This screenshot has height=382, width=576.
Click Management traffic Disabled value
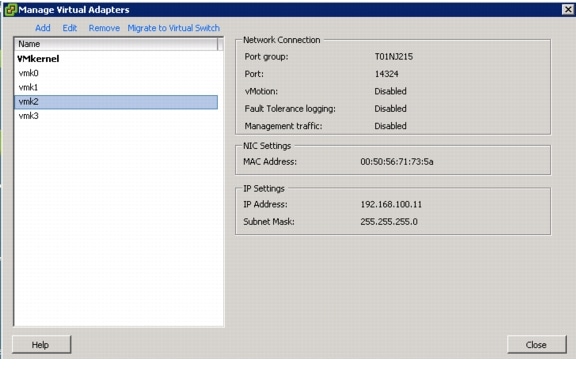click(x=390, y=126)
